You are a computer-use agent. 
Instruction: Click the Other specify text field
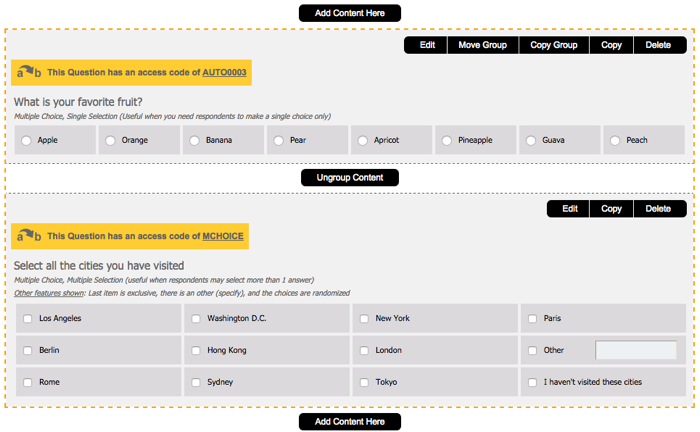[x=636, y=351]
